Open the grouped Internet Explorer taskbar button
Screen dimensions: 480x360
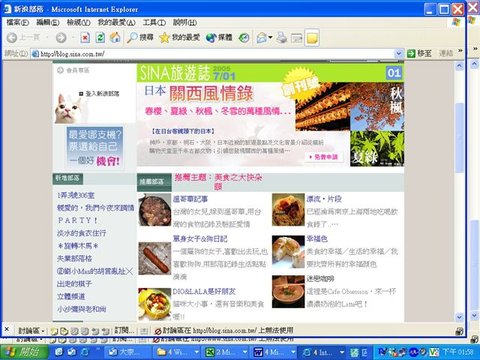pyautogui.click(x=323, y=352)
